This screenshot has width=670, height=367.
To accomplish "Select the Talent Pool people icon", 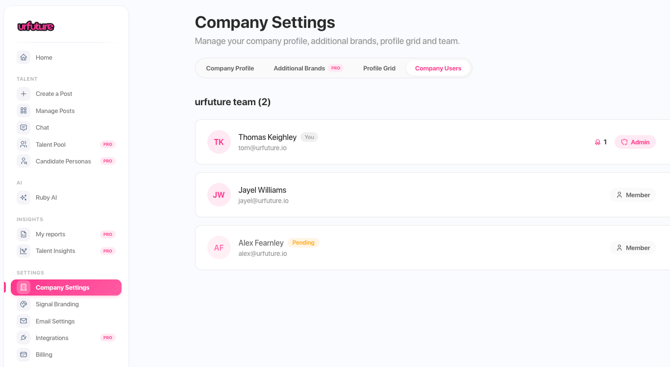I will click(x=24, y=144).
